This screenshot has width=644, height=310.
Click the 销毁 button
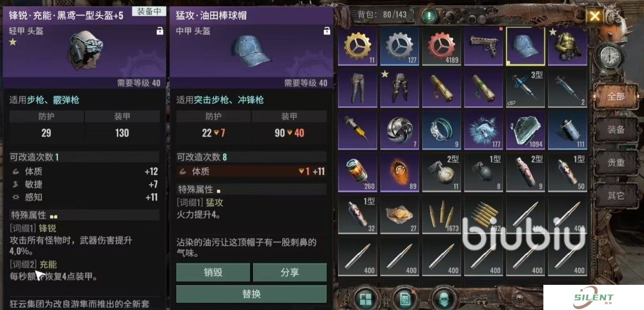click(x=213, y=272)
